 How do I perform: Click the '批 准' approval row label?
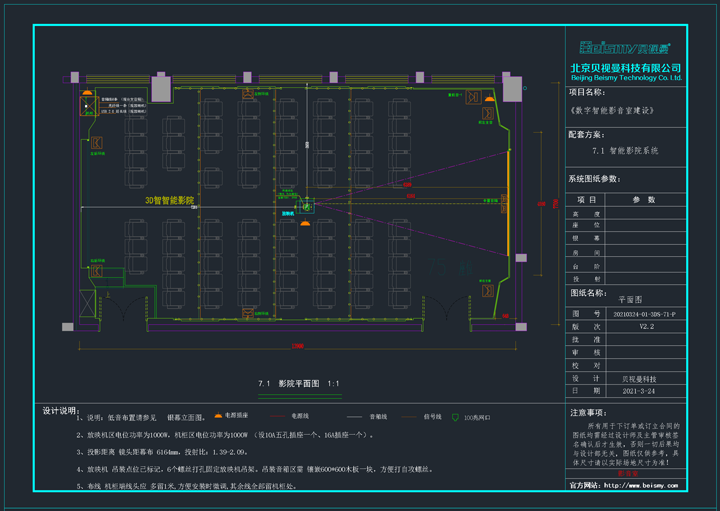pos(586,340)
